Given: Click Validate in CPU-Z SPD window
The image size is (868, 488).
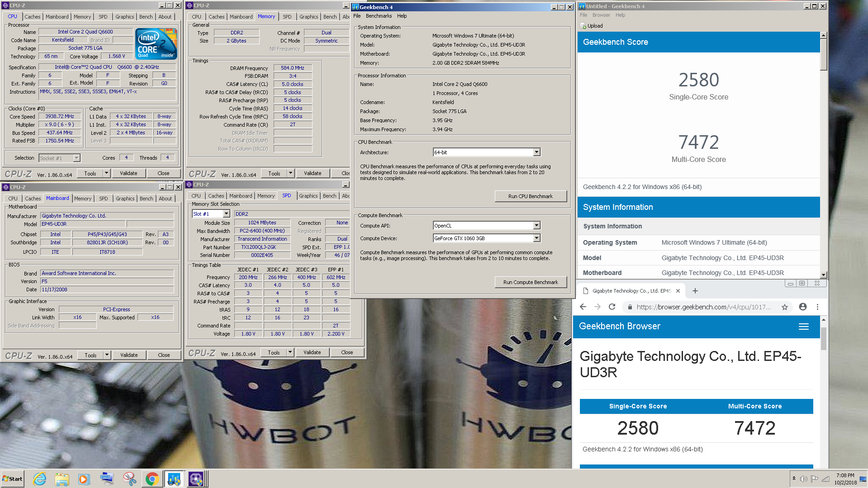Looking at the screenshot, I should tap(312, 352).
